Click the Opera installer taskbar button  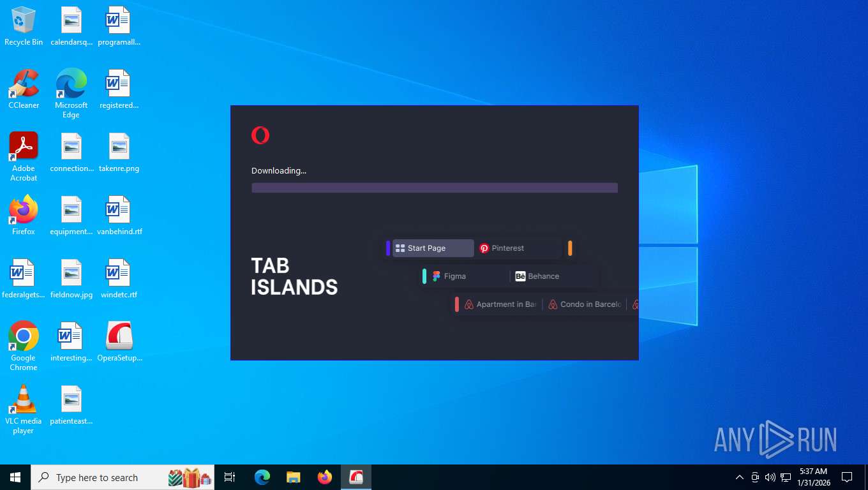[x=356, y=477]
